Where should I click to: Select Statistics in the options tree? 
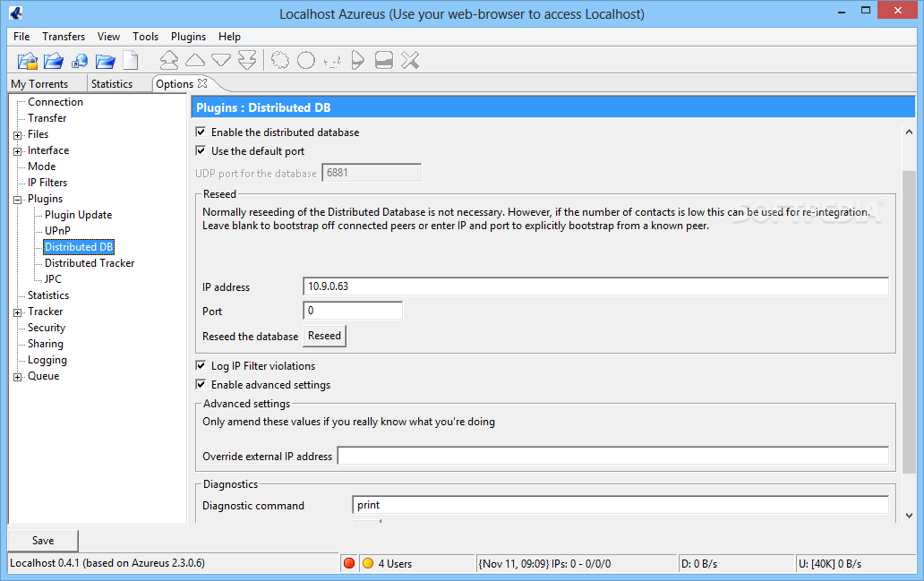[x=48, y=295]
